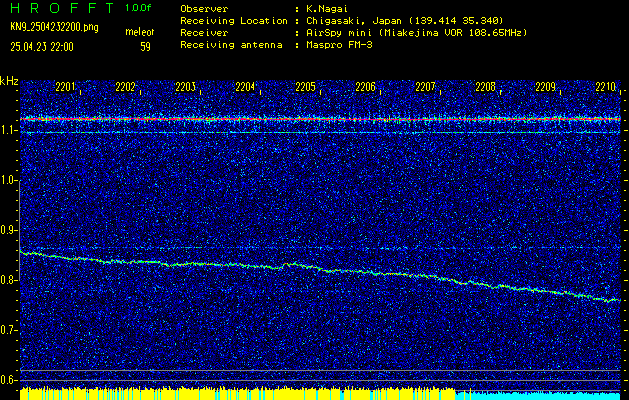Image resolution: width=629 pixels, height=400 pixels.
Task: Click the 2210 time marker
Action: pos(605,86)
